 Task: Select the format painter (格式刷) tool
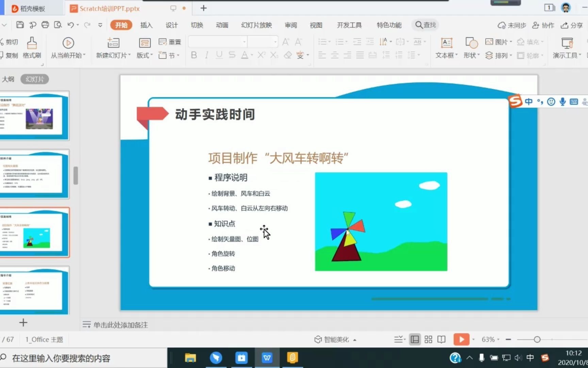coord(31,48)
